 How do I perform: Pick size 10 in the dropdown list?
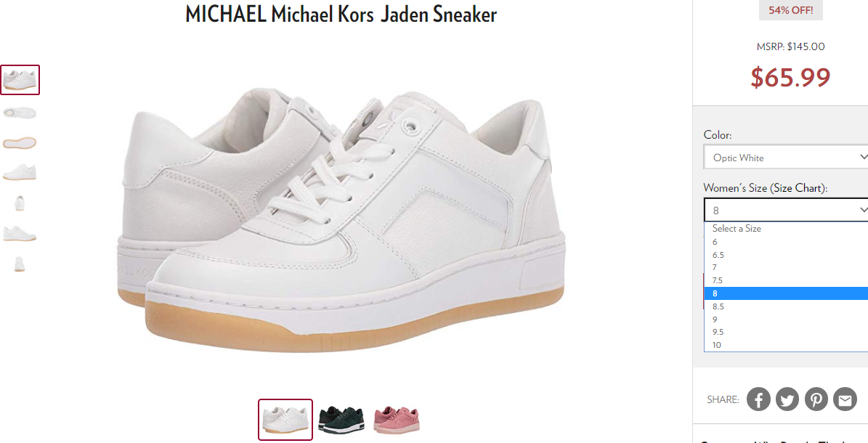785,345
